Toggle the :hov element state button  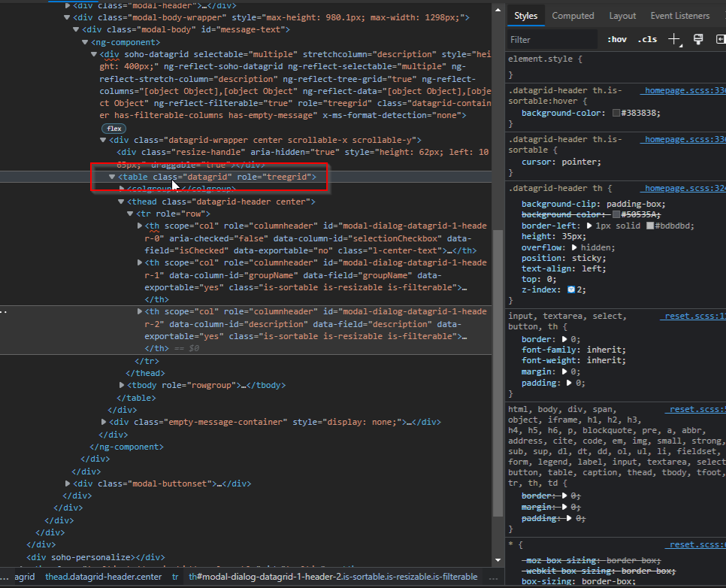pyautogui.click(x=617, y=39)
